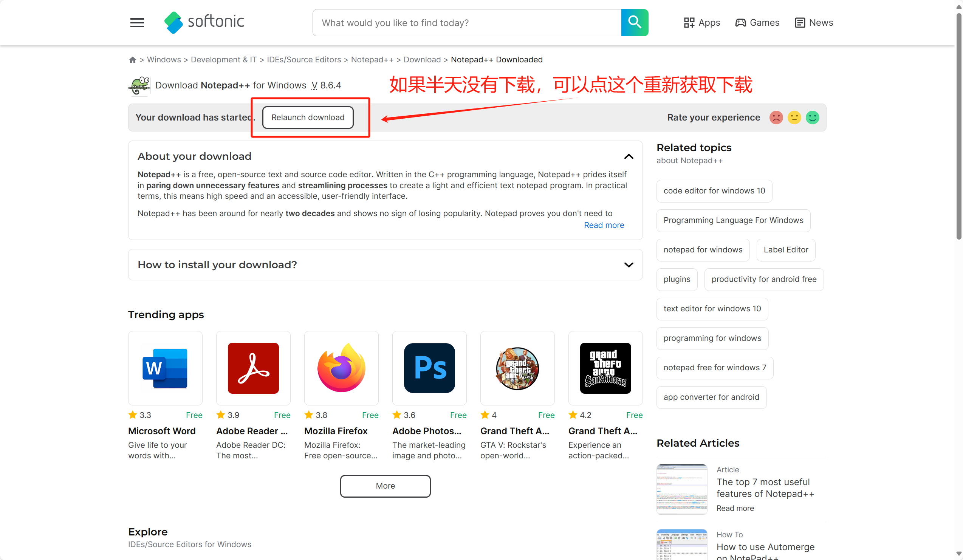This screenshot has width=963, height=560.
Task: Open Adobe Reader app icon
Action: tap(253, 368)
